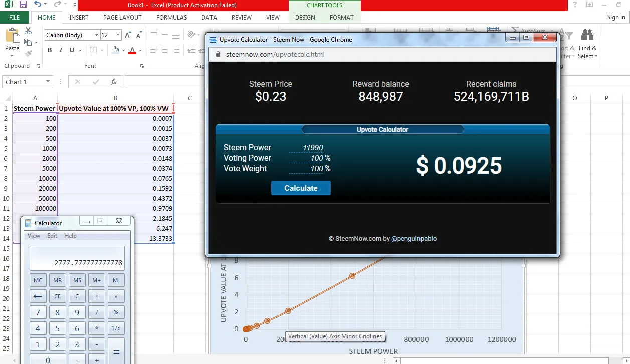The height and width of the screenshot is (364, 630).
Task: Switch to the chart tools FORMAT tab
Action: (342, 17)
